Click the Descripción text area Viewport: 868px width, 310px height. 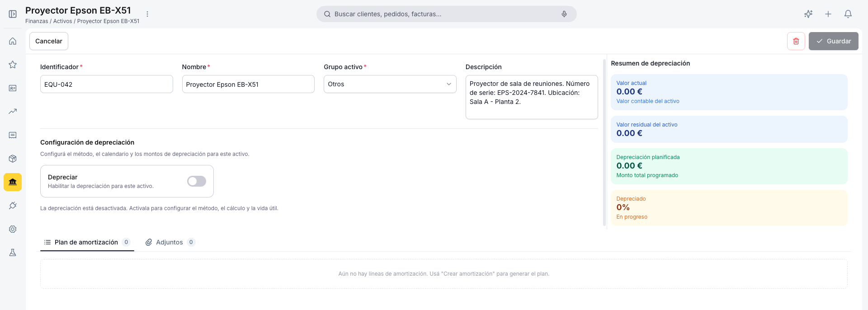pos(532,97)
